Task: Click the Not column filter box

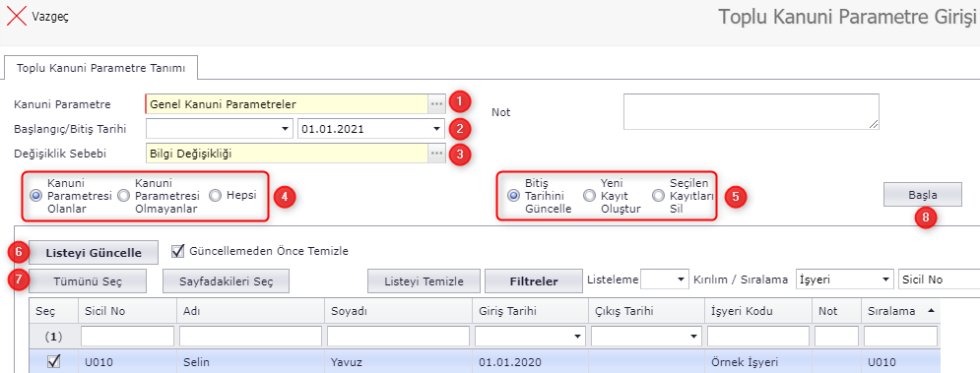Action: click(836, 337)
